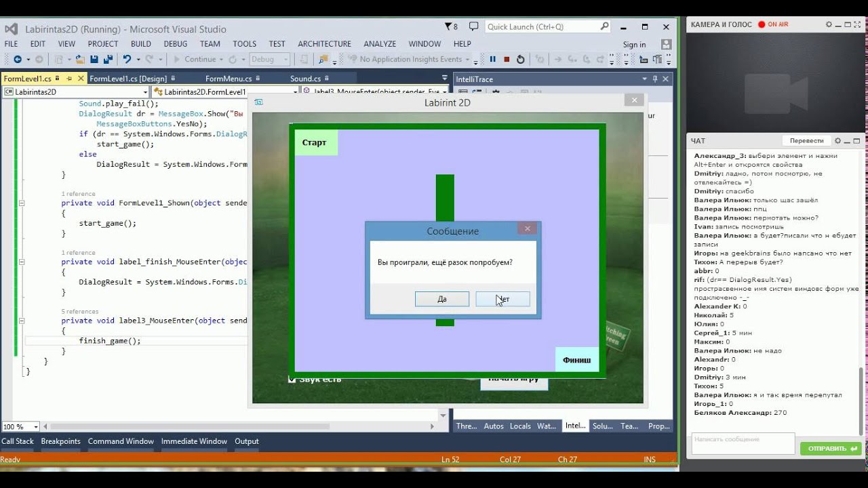Click the chat message input field
The height and width of the screenshot is (488, 868).
click(743, 444)
